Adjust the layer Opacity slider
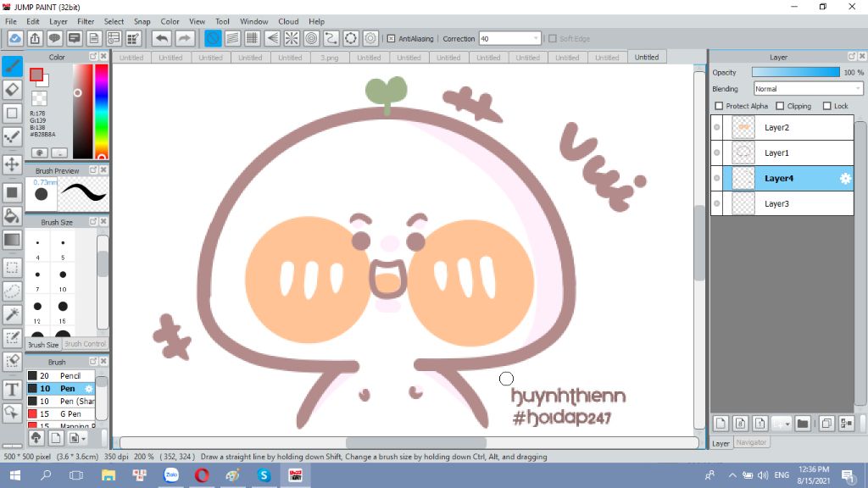The image size is (868, 488). tap(795, 73)
